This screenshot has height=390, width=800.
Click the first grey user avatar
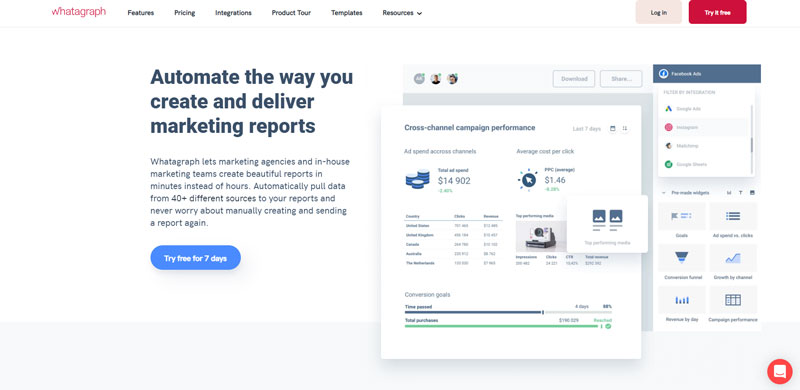point(419,79)
